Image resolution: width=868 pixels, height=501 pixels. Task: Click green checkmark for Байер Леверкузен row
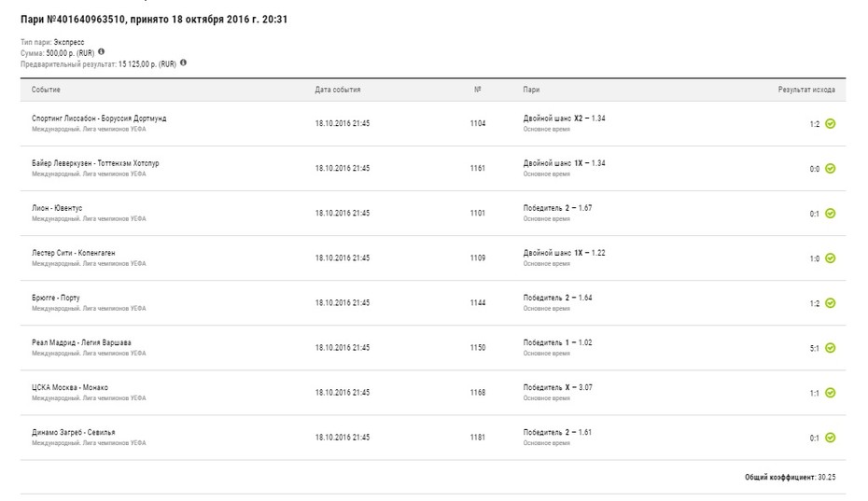point(830,168)
